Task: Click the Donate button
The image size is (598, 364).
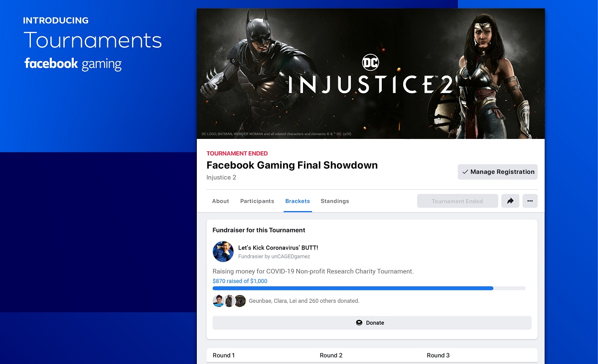Action: [372, 323]
